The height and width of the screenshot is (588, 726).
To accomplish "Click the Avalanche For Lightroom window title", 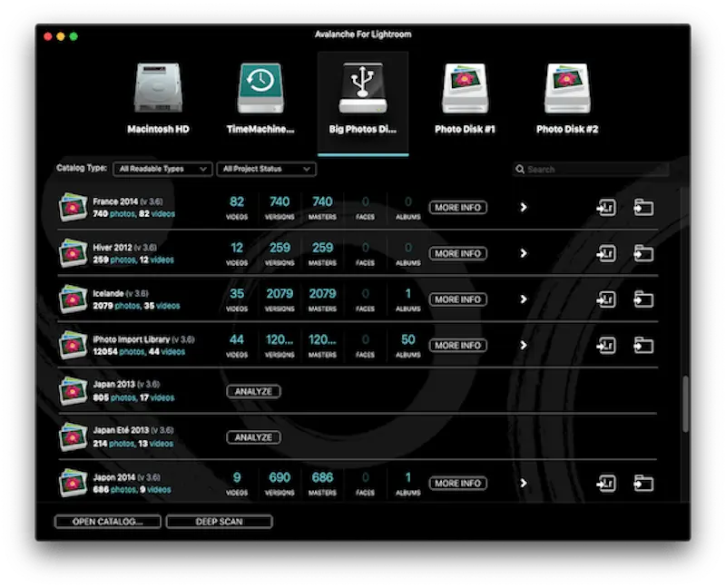I will 363,34.
